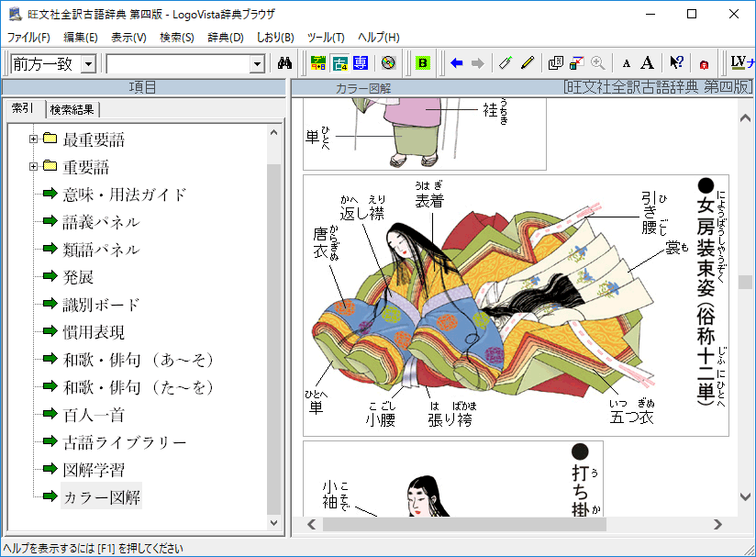Click the binoculars search icon

click(x=285, y=63)
